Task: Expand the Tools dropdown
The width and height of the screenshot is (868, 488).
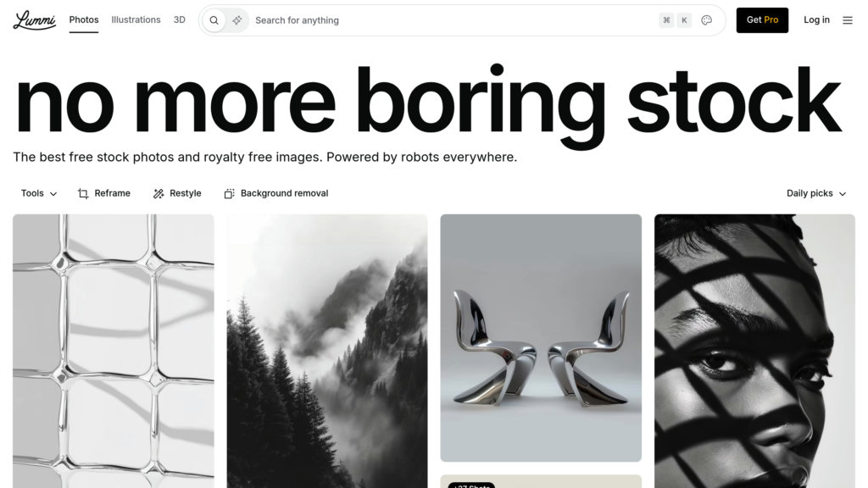Action: click(39, 193)
